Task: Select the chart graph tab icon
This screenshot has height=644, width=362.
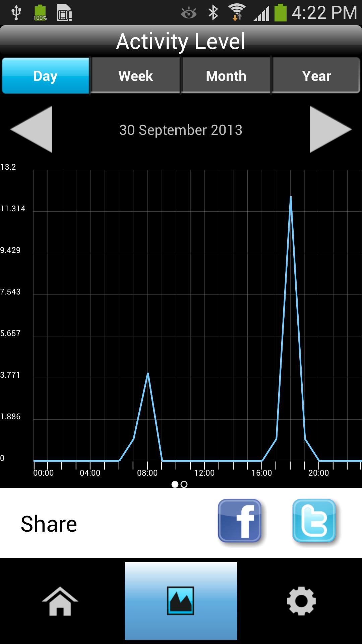Action: 181,601
